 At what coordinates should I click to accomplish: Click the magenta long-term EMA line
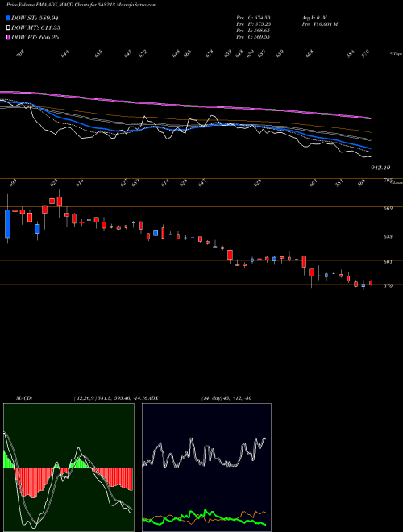click(x=185, y=106)
